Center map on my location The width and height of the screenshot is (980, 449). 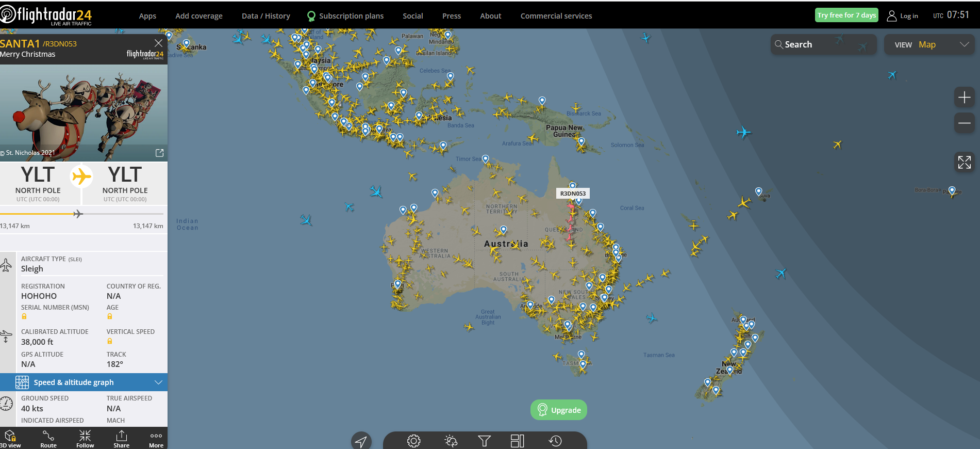point(361,441)
